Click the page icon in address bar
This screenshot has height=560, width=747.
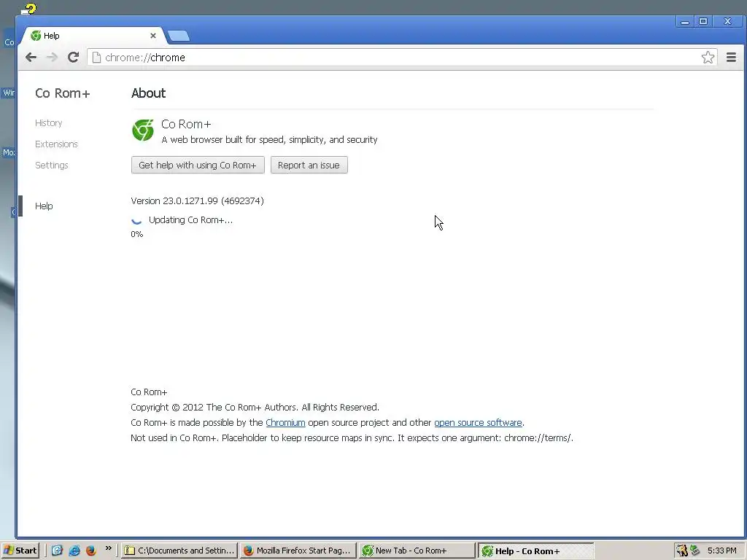[x=96, y=58]
